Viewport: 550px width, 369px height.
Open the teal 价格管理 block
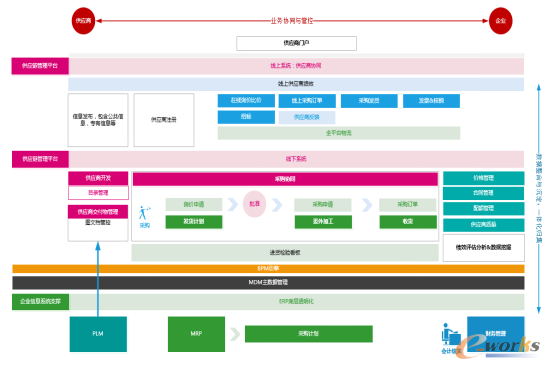point(484,178)
